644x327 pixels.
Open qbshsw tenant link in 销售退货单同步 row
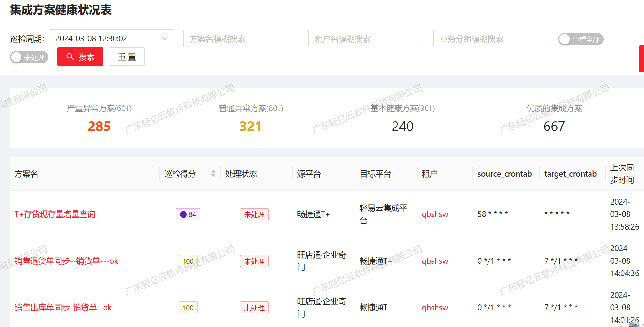pyautogui.click(x=435, y=261)
